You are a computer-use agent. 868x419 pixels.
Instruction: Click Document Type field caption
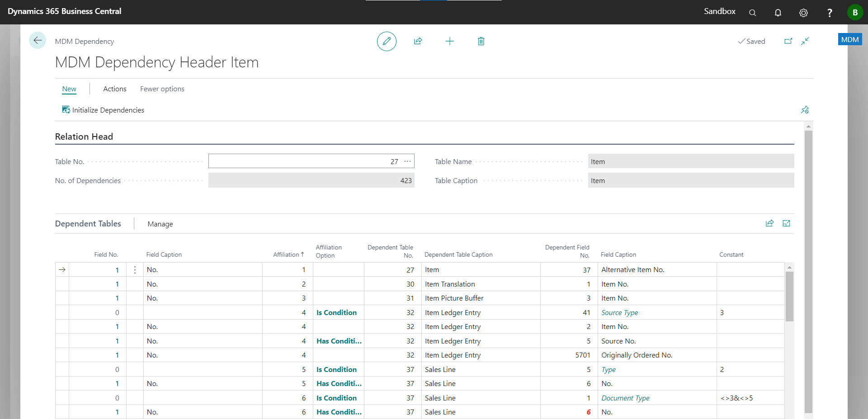click(625, 398)
